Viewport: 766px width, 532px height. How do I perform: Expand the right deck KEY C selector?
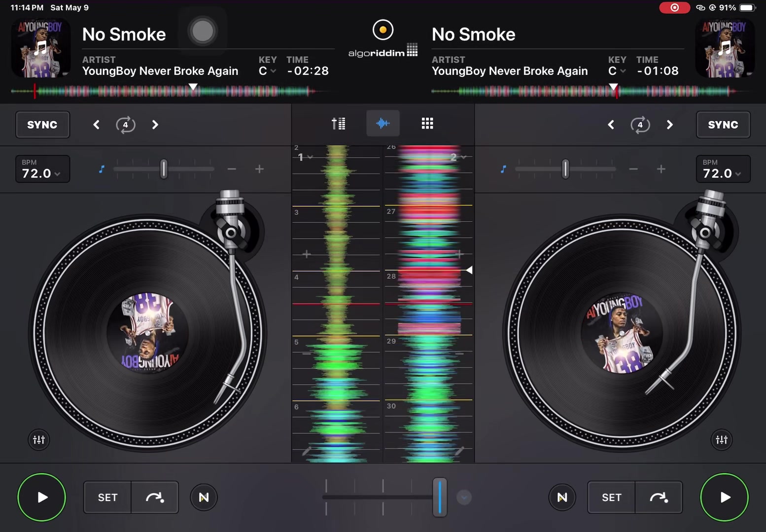pyautogui.click(x=617, y=71)
